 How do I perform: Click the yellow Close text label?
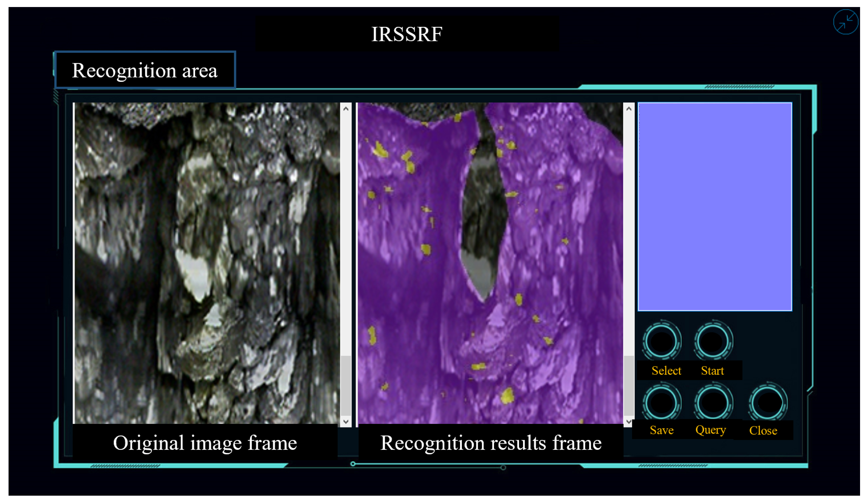pos(763,431)
